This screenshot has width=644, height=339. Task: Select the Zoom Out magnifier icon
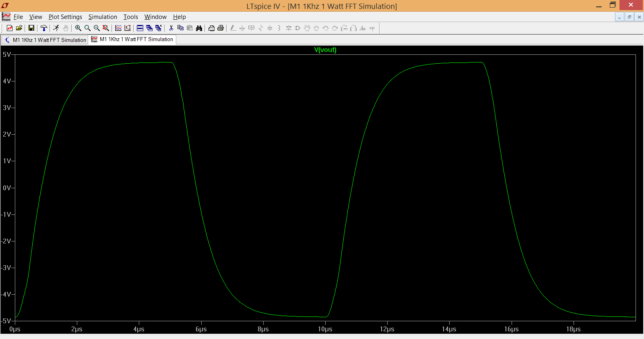point(97,28)
